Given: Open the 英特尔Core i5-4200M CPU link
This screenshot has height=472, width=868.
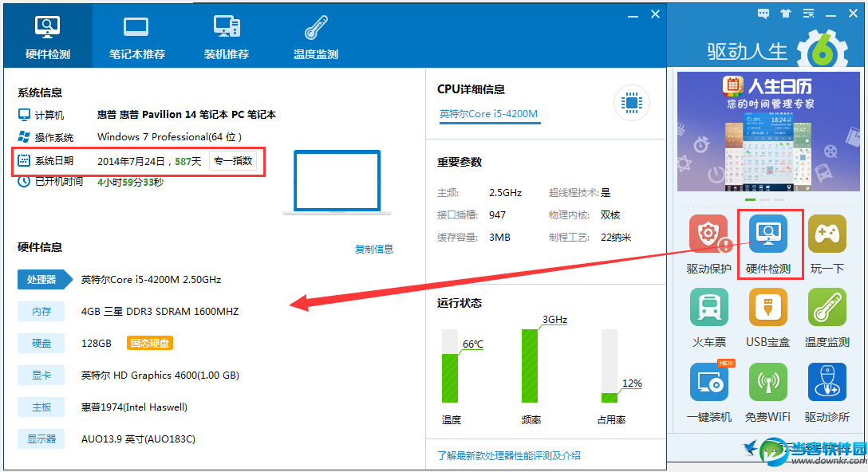Looking at the screenshot, I should [488, 113].
